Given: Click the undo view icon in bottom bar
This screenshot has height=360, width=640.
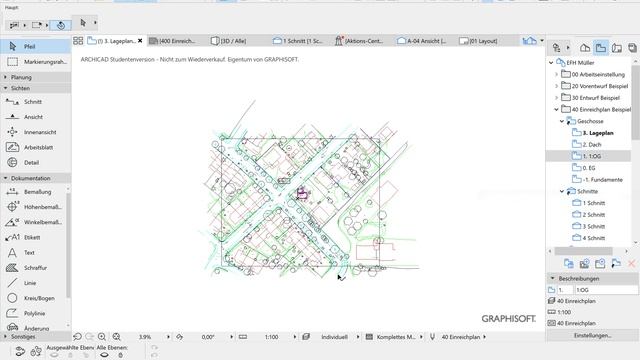Looking at the screenshot, I should click(77, 337).
